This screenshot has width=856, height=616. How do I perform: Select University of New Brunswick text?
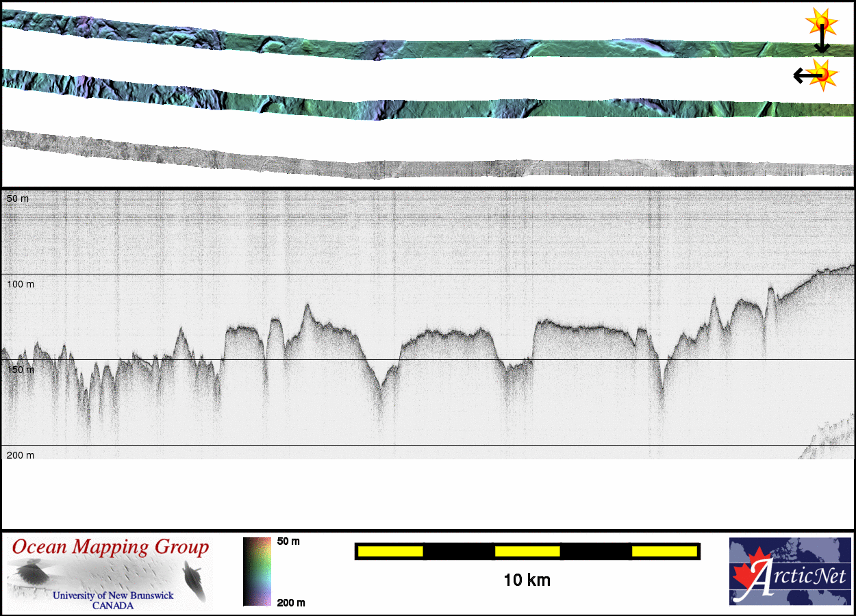point(113,595)
